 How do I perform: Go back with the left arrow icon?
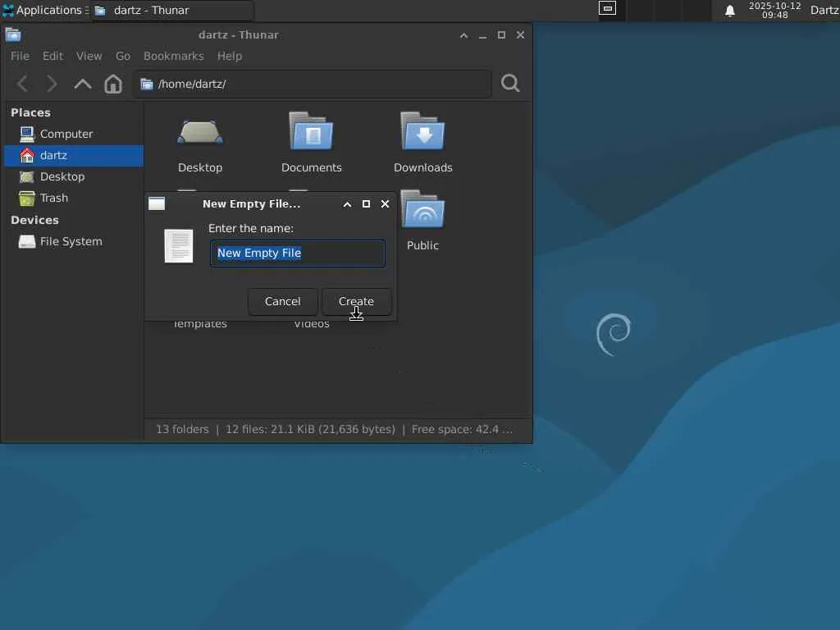[22, 84]
